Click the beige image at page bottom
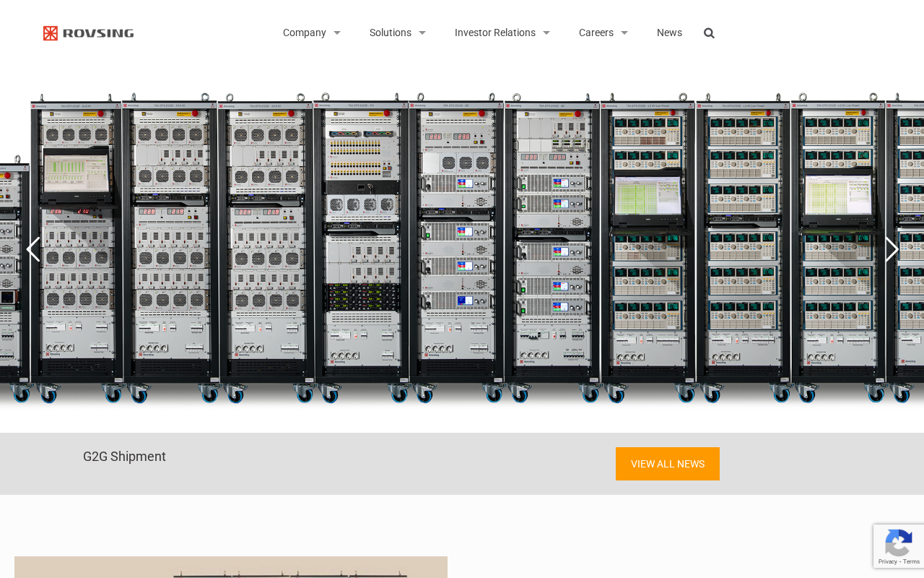Viewport: 924px width, 578px height. click(231, 567)
